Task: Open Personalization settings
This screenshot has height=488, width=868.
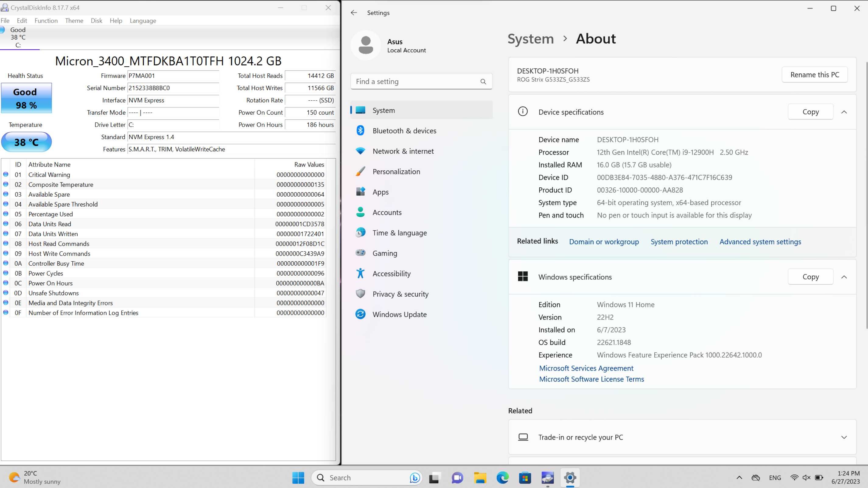Action: (x=422, y=171)
